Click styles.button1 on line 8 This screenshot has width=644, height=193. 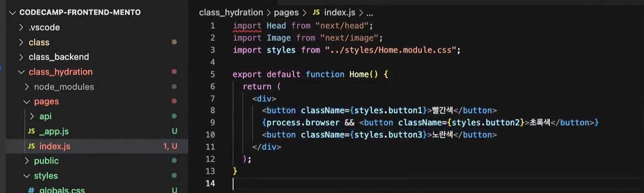click(388, 111)
